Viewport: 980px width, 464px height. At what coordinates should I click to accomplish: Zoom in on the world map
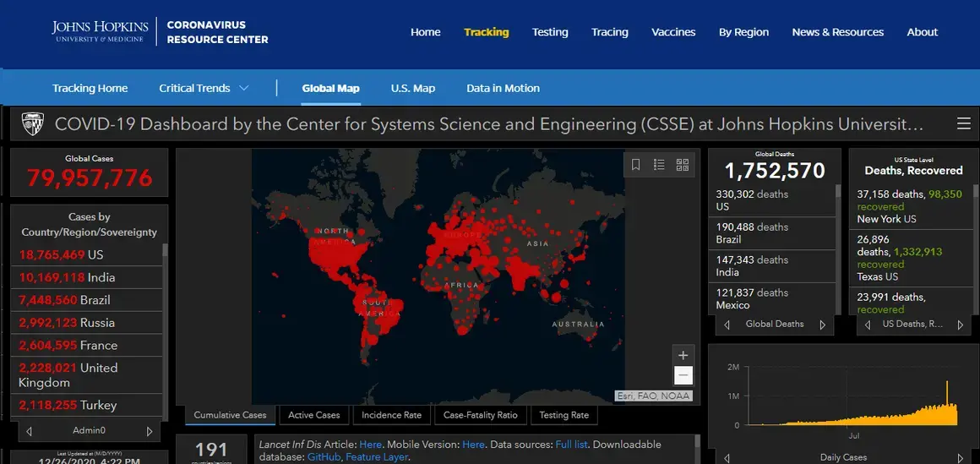683,355
